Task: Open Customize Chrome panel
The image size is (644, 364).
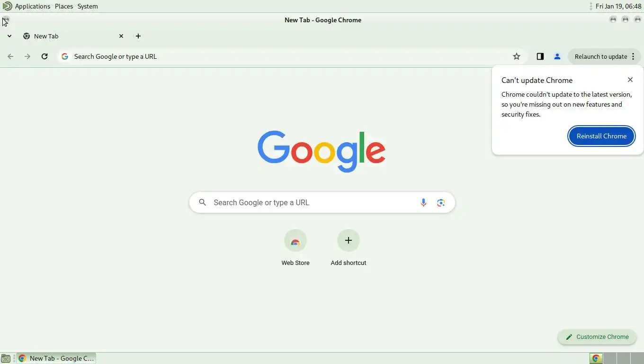Action: pos(597,337)
